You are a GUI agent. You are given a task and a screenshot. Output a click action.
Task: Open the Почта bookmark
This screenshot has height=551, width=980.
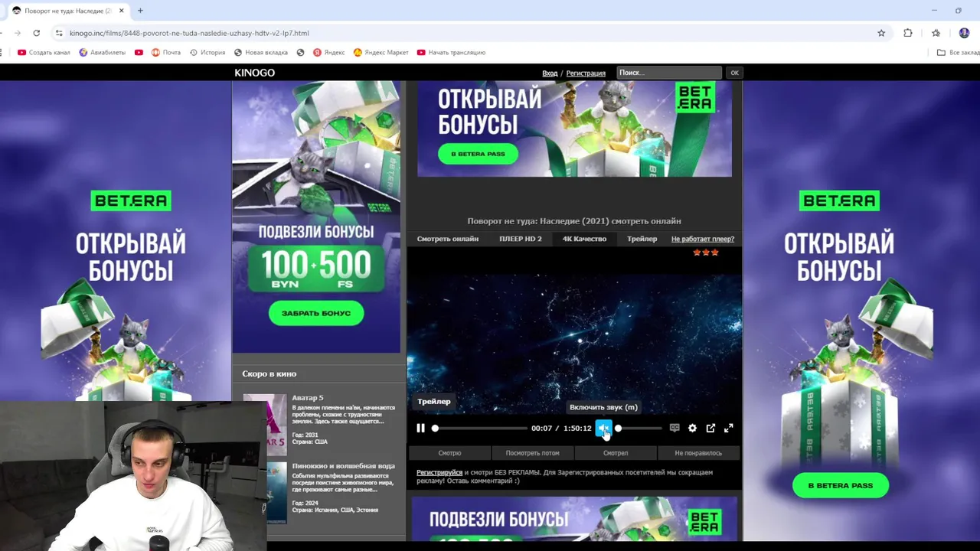pos(166,53)
